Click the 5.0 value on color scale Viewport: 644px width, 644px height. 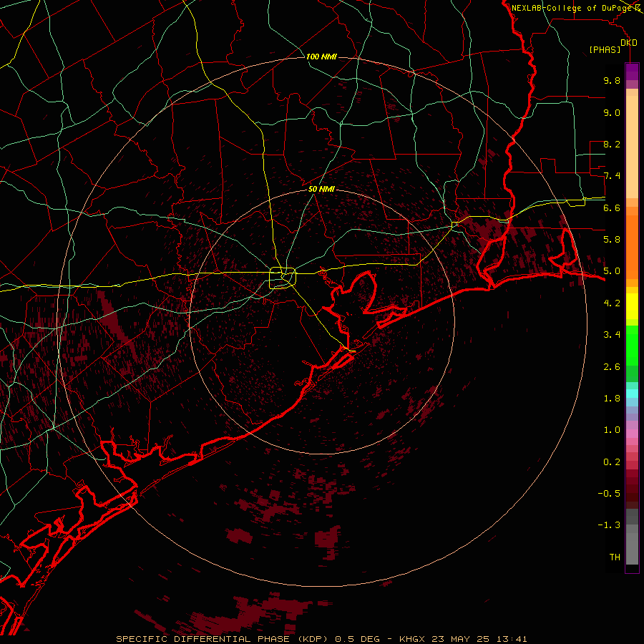coord(612,271)
